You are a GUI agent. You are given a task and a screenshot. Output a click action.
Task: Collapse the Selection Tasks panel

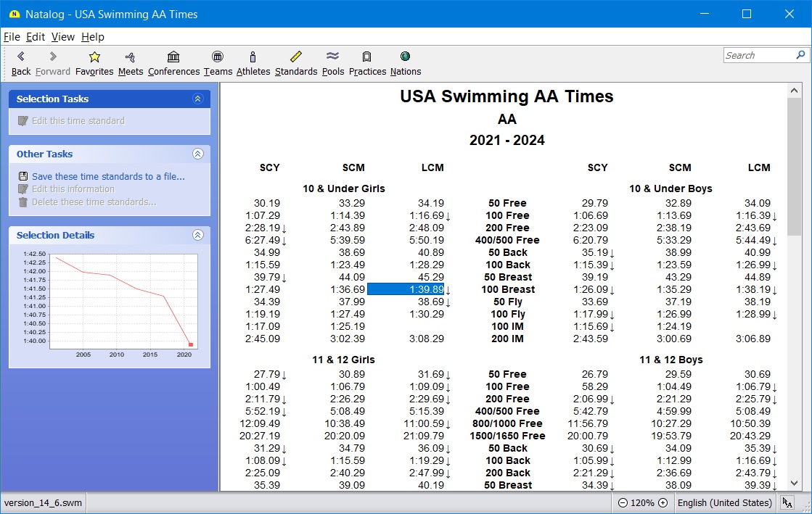[x=197, y=99]
